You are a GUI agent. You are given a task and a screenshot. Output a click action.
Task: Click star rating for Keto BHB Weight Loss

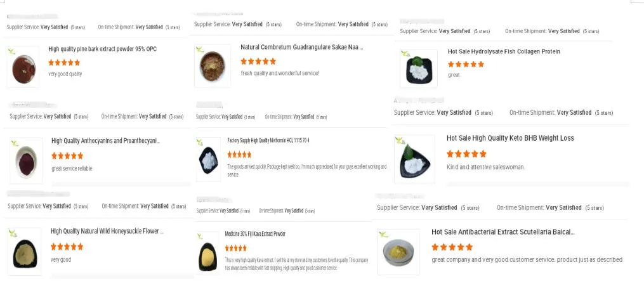click(x=466, y=154)
